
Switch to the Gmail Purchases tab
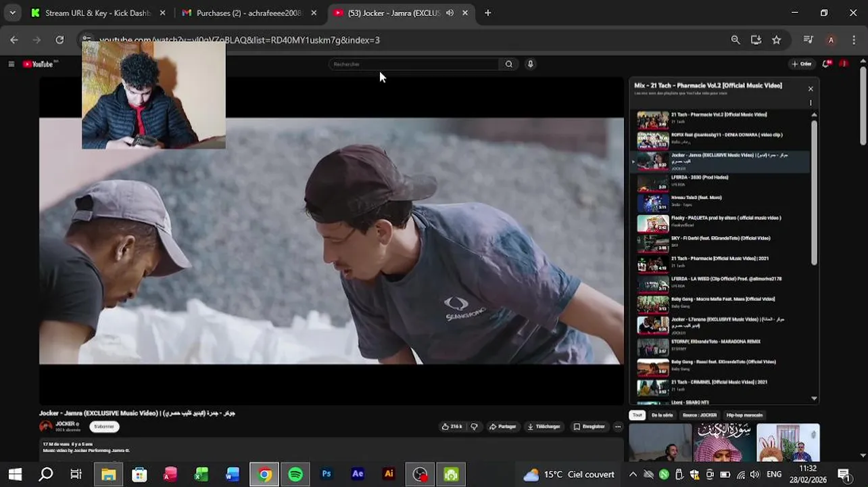click(249, 13)
